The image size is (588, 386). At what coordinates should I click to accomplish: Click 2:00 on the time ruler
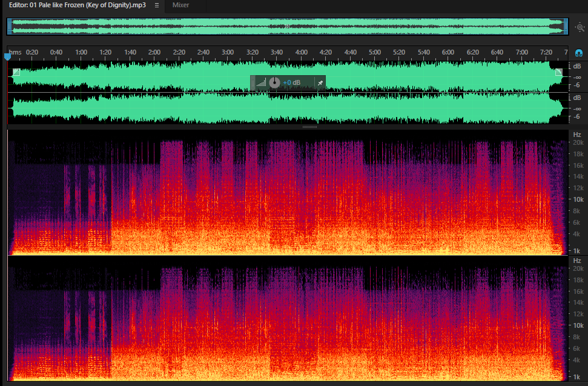click(x=154, y=52)
